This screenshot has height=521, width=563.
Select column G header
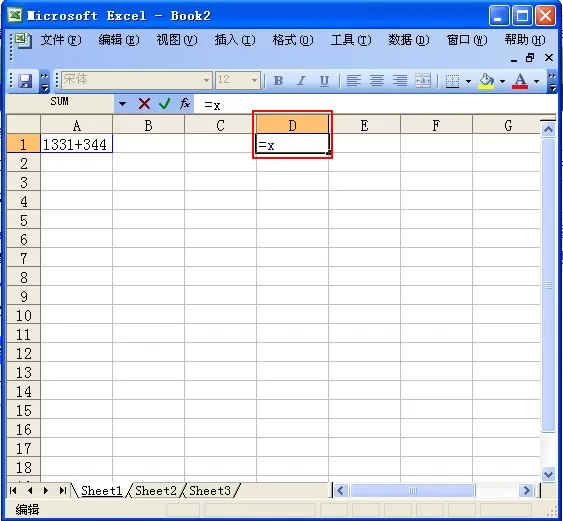tap(507, 125)
